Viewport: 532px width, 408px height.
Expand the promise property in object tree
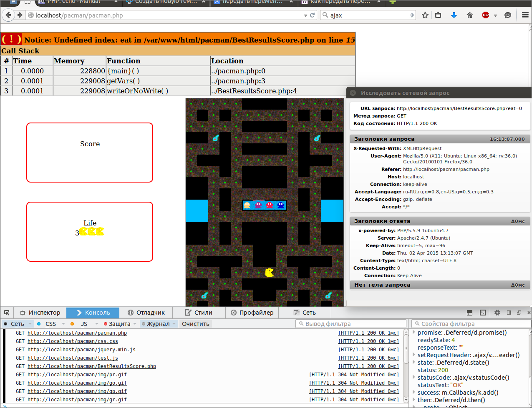[414, 333]
